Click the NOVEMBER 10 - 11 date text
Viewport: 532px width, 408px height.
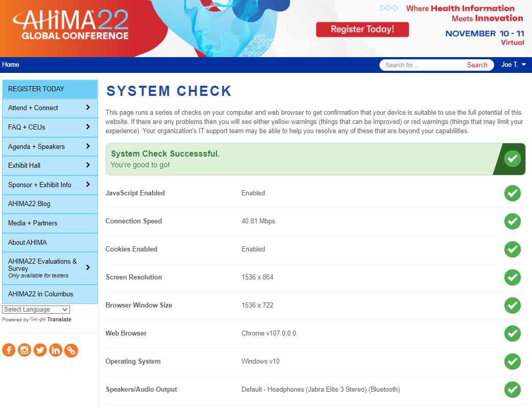[x=485, y=34]
